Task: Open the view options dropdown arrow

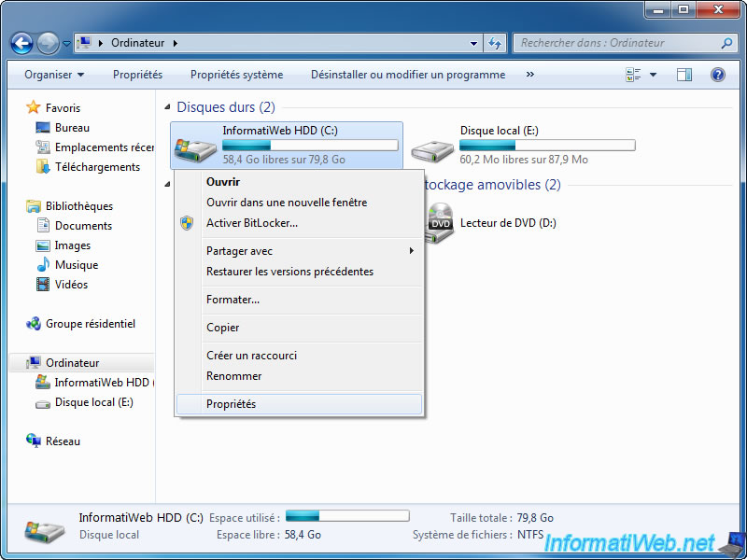Action: tap(653, 75)
